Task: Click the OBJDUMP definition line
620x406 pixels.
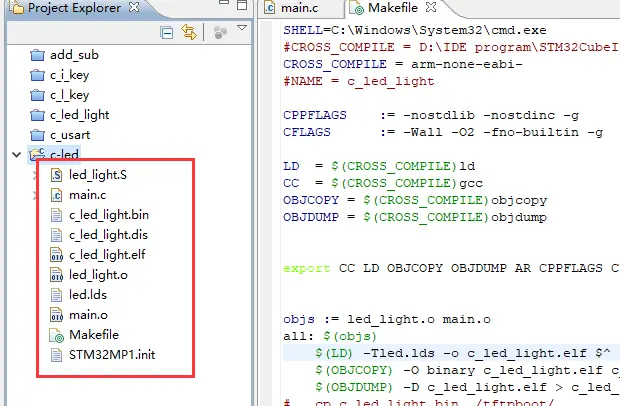Action: coord(415,217)
